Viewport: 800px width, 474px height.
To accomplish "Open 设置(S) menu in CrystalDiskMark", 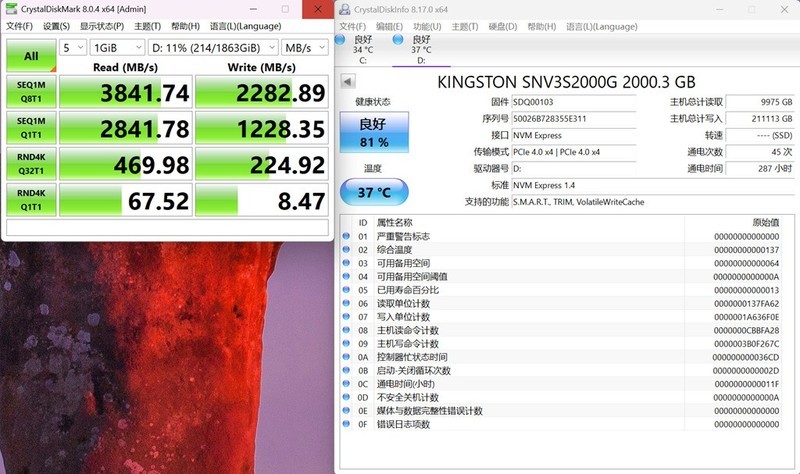I will [56, 26].
